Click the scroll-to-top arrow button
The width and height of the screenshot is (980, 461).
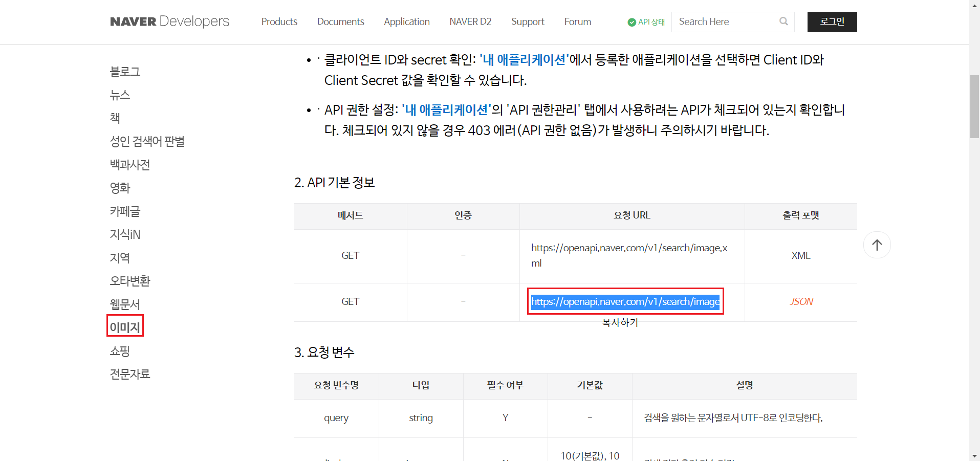(x=877, y=245)
